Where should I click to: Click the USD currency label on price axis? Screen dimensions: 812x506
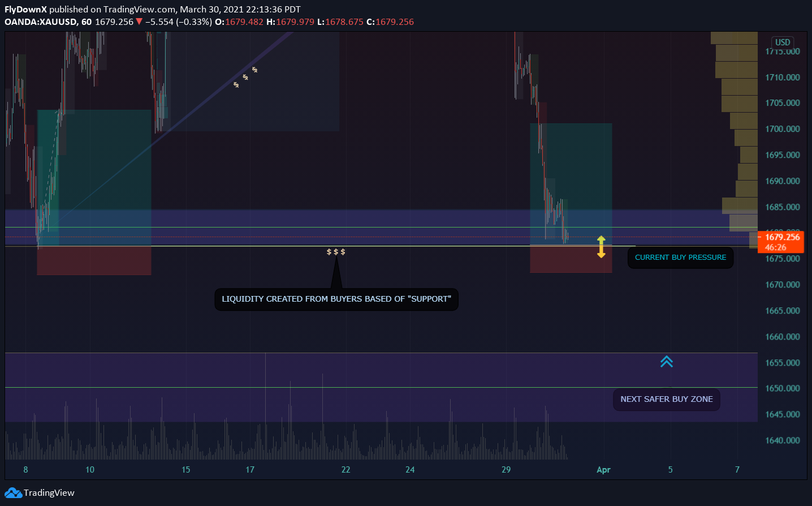(x=783, y=42)
